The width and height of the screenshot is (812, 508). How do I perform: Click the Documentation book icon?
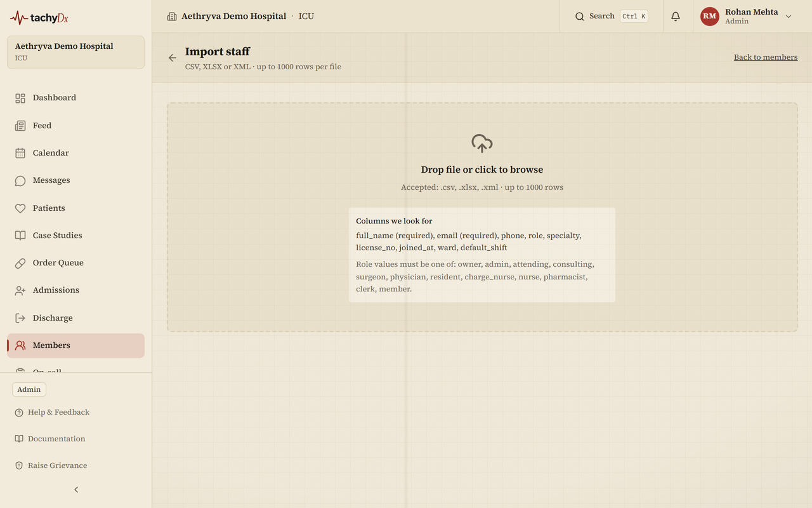19,439
